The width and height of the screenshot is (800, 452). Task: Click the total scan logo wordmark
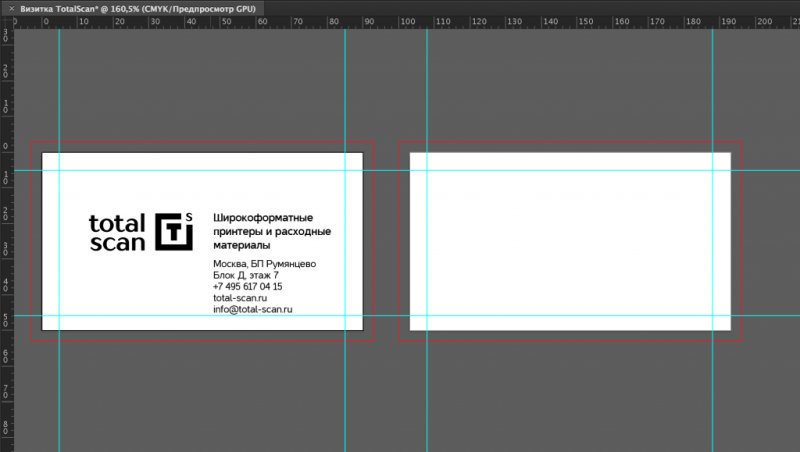point(117,233)
